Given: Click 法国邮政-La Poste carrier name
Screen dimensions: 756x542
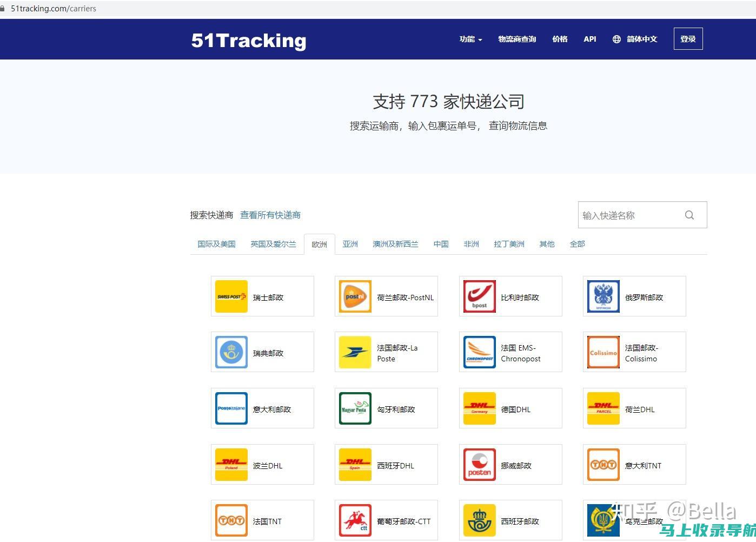Looking at the screenshot, I should tap(397, 353).
